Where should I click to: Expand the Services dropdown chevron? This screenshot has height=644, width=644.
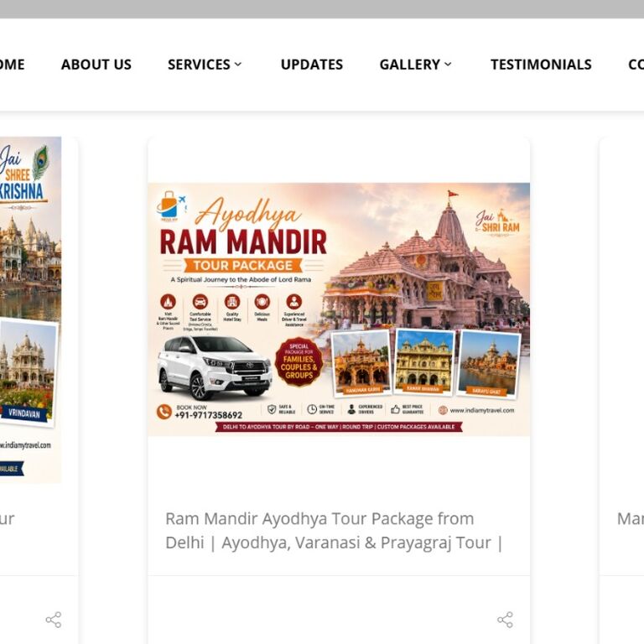coord(238,65)
